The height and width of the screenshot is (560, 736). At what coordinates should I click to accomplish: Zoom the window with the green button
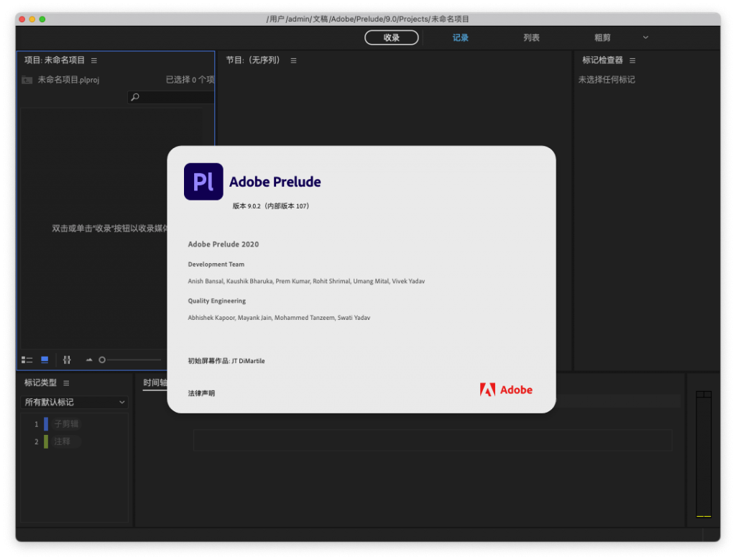pyautogui.click(x=42, y=19)
